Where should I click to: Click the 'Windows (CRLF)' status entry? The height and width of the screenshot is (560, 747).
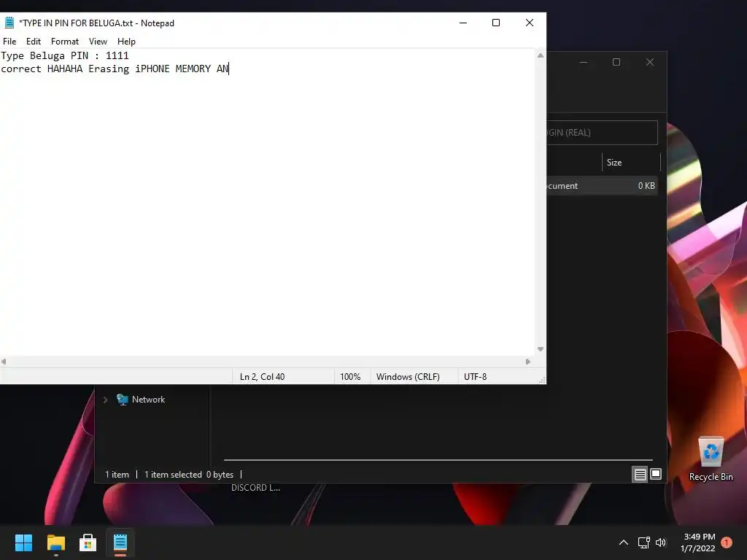tap(408, 377)
